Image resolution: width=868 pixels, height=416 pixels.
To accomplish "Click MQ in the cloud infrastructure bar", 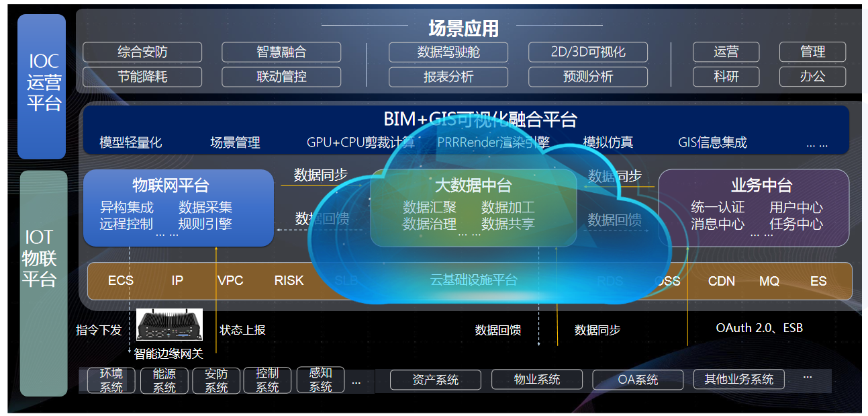I will click(769, 281).
